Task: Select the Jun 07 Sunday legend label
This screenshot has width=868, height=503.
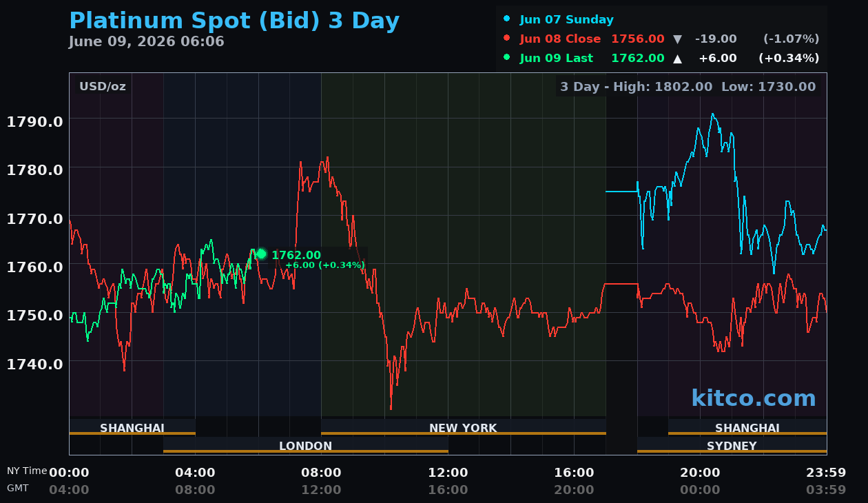Action: tap(566, 20)
